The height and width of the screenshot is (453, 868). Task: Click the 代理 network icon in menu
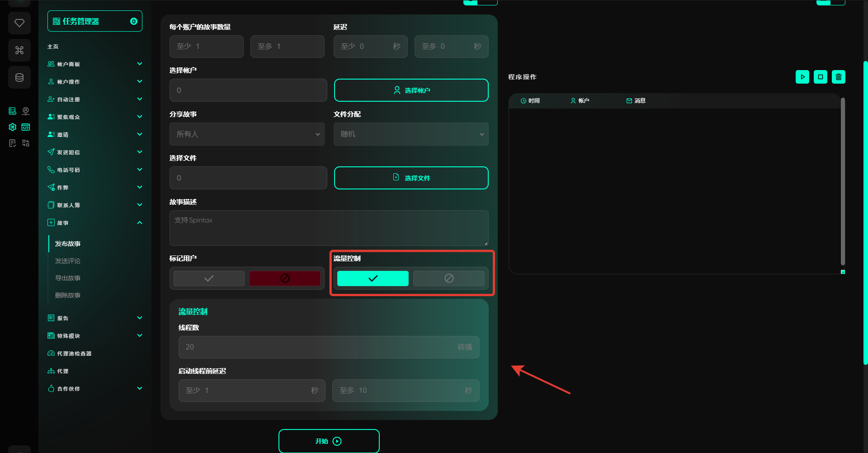(x=51, y=371)
